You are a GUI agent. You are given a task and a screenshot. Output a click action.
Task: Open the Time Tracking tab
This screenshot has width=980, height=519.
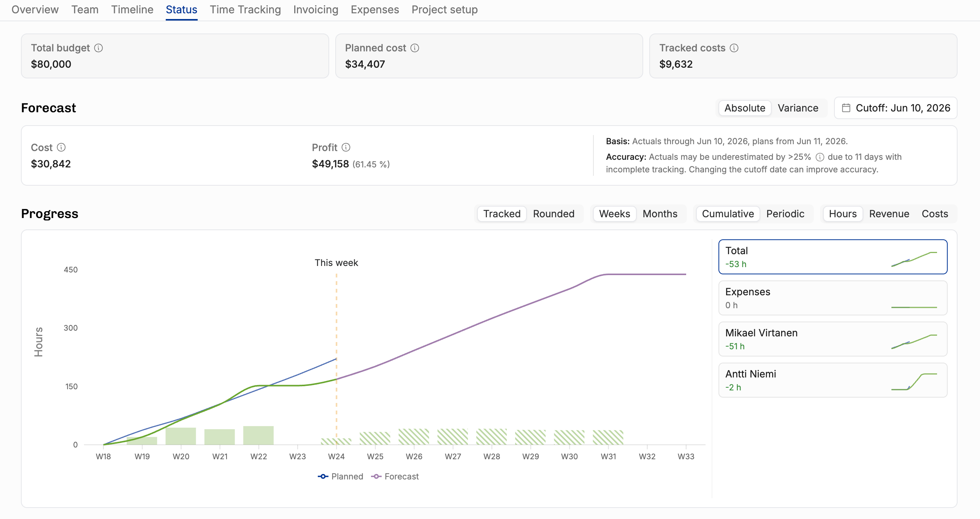[x=246, y=10]
